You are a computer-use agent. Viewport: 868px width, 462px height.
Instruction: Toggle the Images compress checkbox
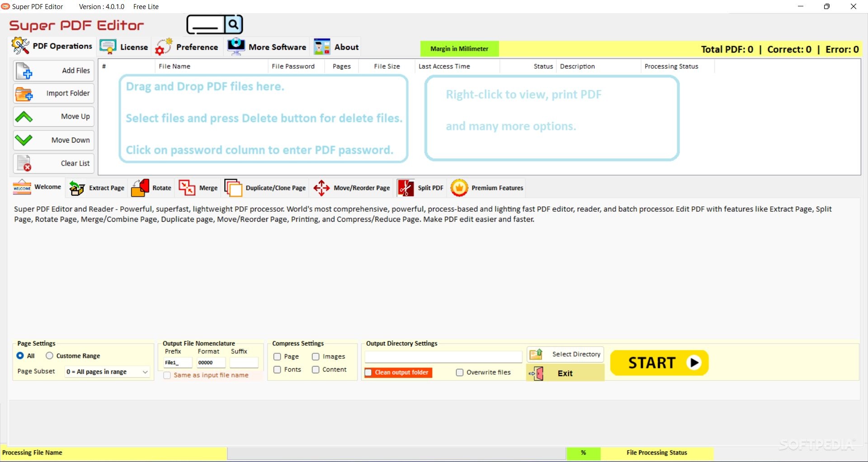click(316, 357)
